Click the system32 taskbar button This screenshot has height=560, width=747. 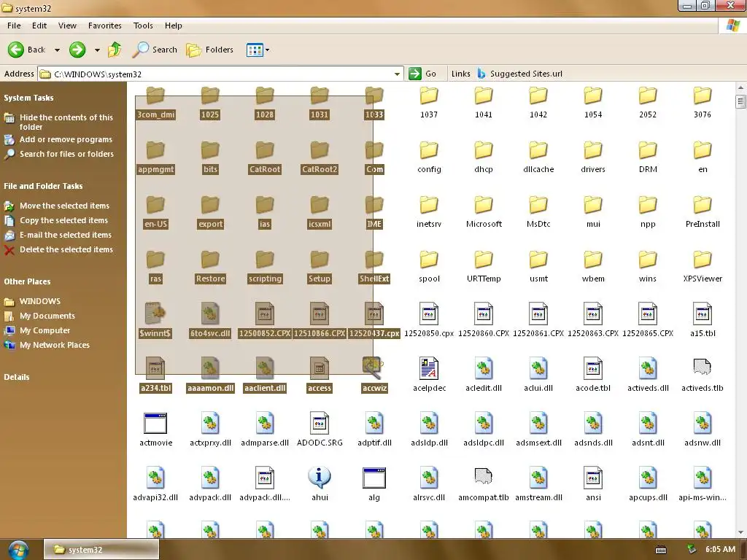101,550
